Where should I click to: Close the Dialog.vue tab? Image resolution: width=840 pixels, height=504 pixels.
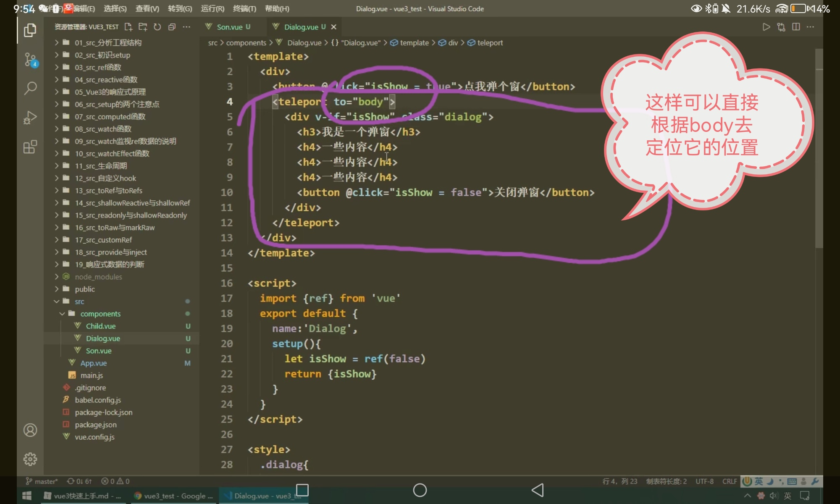(x=334, y=27)
